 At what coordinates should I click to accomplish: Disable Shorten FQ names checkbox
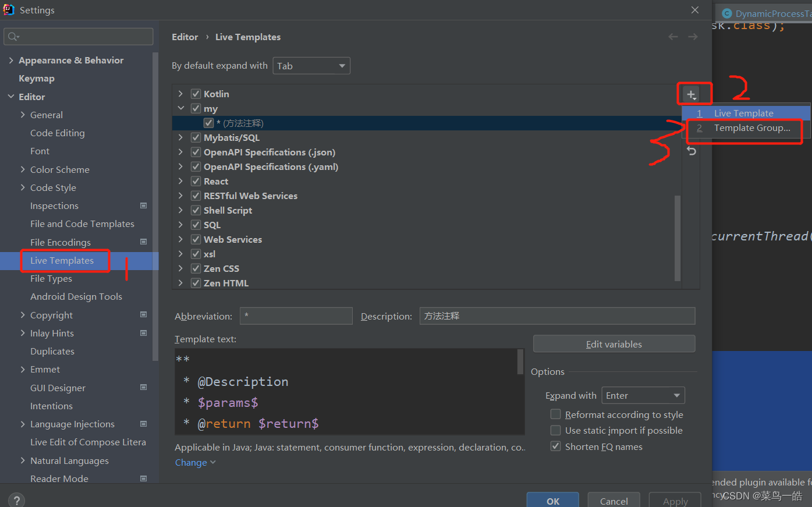(556, 446)
